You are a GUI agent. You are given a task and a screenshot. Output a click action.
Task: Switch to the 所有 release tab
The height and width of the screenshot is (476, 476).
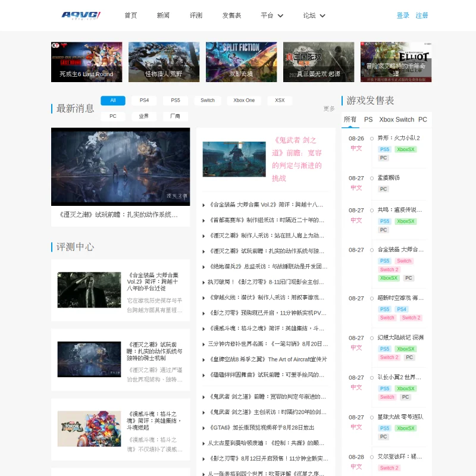[x=350, y=120]
